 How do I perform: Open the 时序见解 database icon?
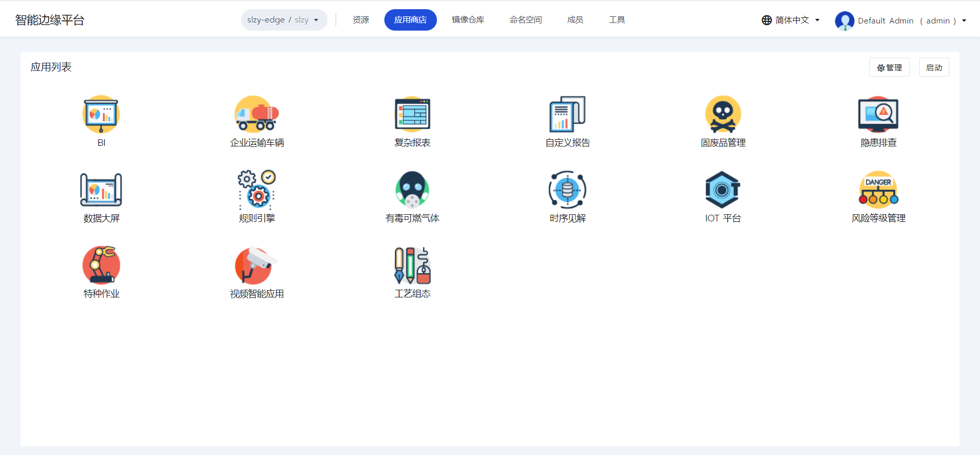click(568, 190)
